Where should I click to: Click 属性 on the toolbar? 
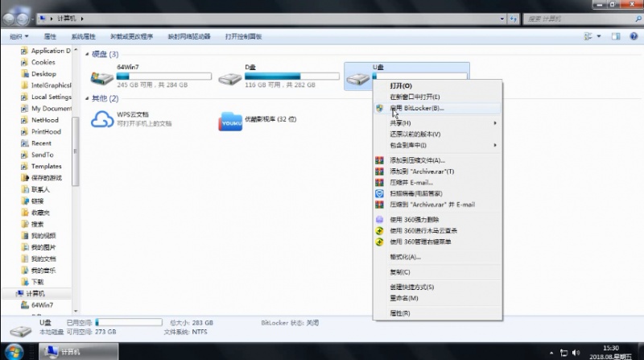coord(50,36)
